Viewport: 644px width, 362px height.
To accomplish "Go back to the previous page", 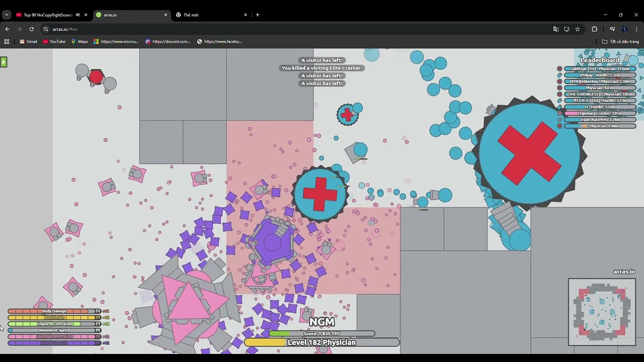I will coord(7,29).
